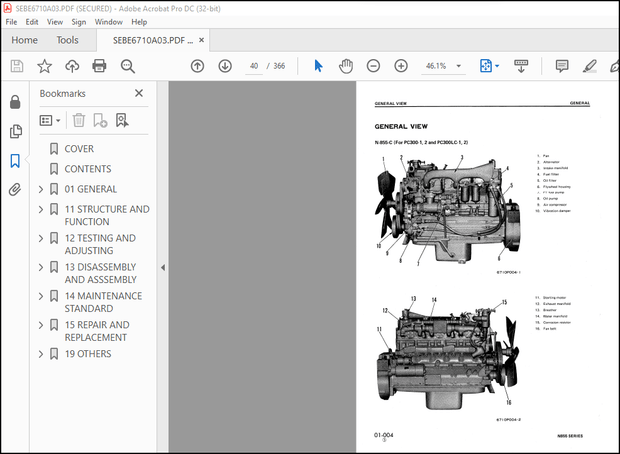Select 12 TESTING AND ADJUSTING bookmark label
Image resolution: width=620 pixels, height=454 pixels.
pyautogui.click(x=100, y=244)
